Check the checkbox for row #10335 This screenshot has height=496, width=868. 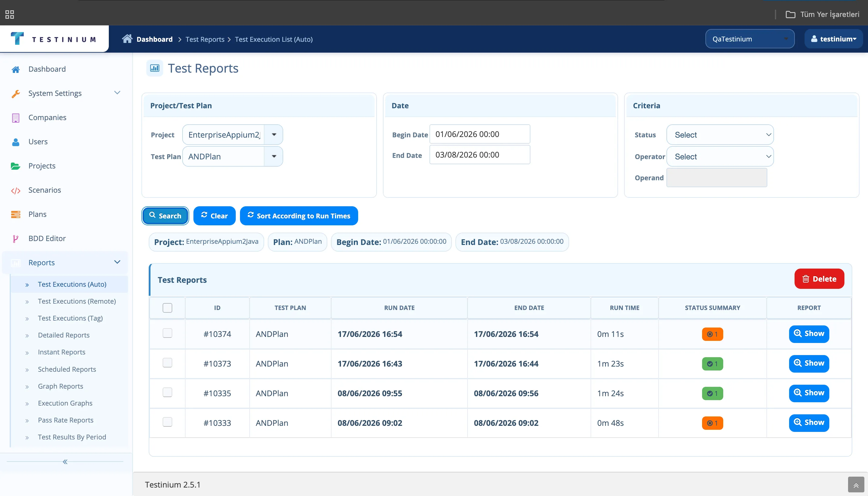[167, 393]
